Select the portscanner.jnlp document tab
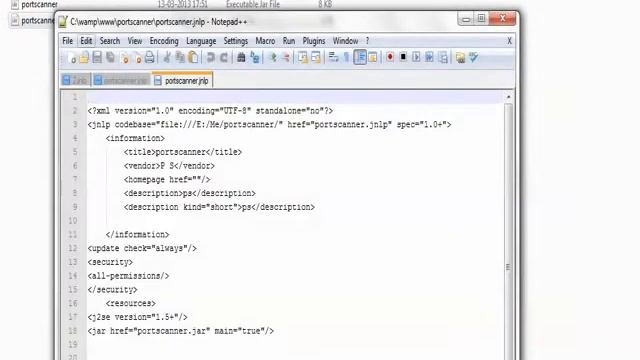This screenshot has width=640, height=360. click(182, 80)
